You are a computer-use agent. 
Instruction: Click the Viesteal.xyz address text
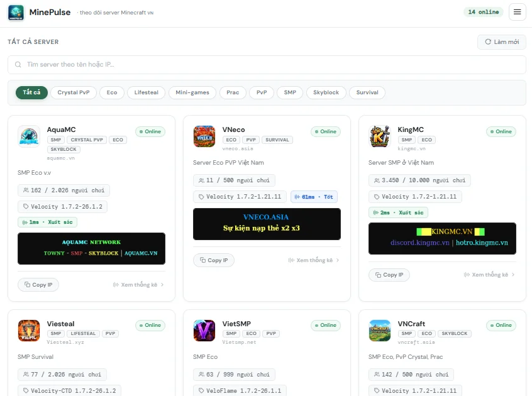pos(65,343)
